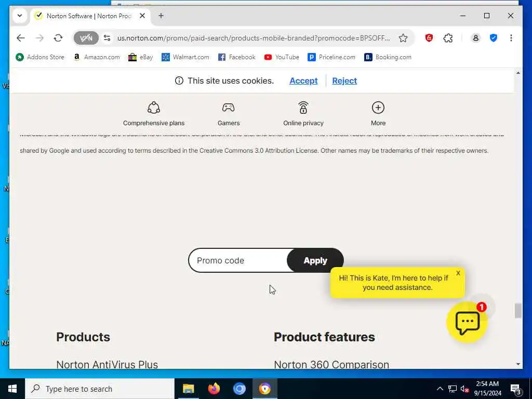Click the browser forward arrow
The height and width of the screenshot is (399, 532).
click(x=39, y=38)
